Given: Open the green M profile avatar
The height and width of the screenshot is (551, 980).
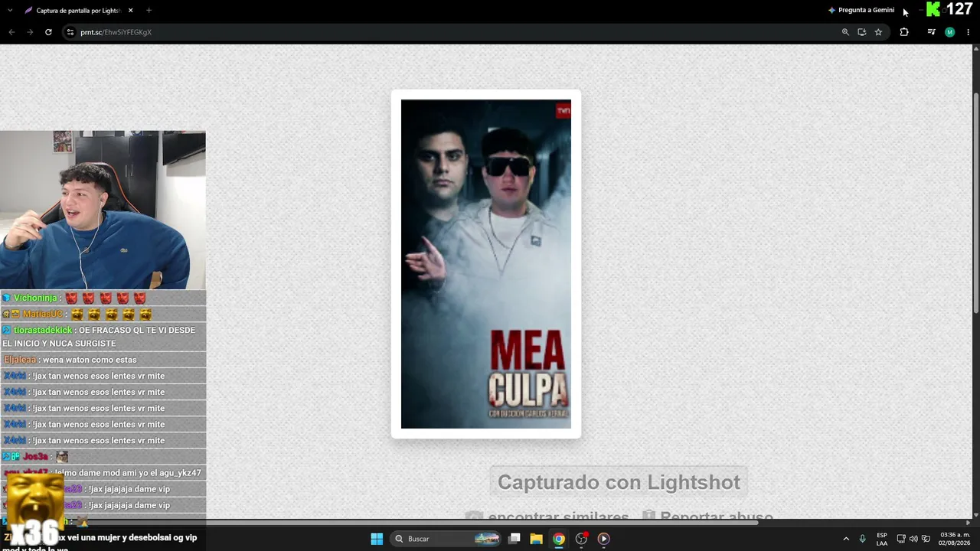Looking at the screenshot, I should 949,32.
